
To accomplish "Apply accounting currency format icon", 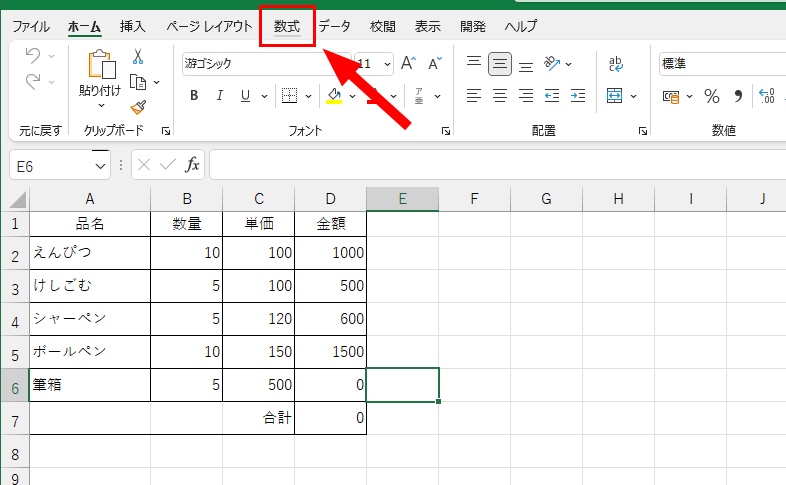I will [x=671, y=96].
